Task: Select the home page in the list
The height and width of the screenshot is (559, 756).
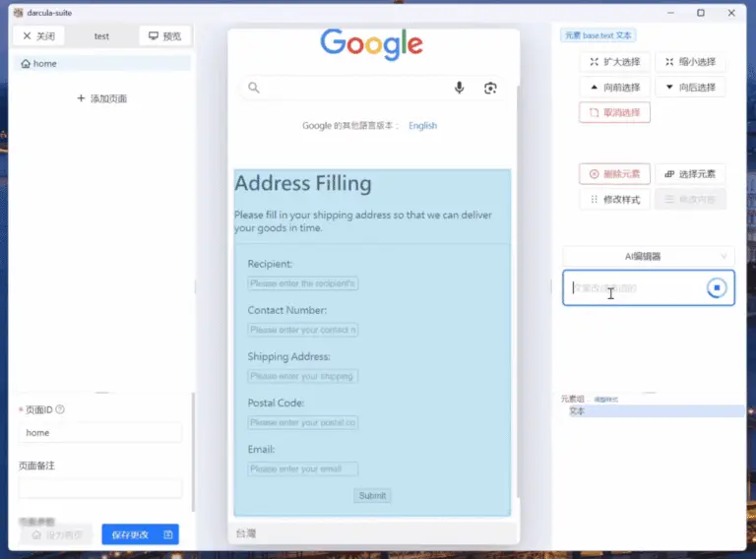Action: [x=101, y=64]
